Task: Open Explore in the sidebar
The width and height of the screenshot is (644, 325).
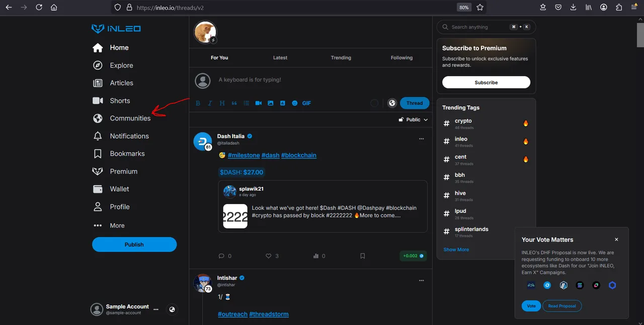Action: pyautogui.click(x=113, y=66)
